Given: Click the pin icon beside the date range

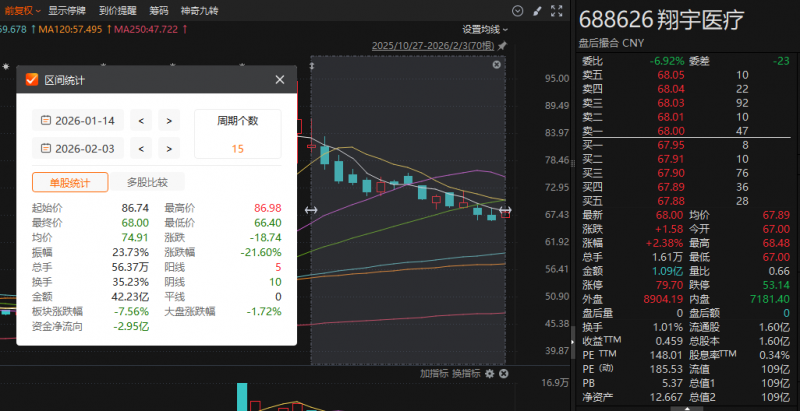Looking at the screenshot, I should 503,46.
